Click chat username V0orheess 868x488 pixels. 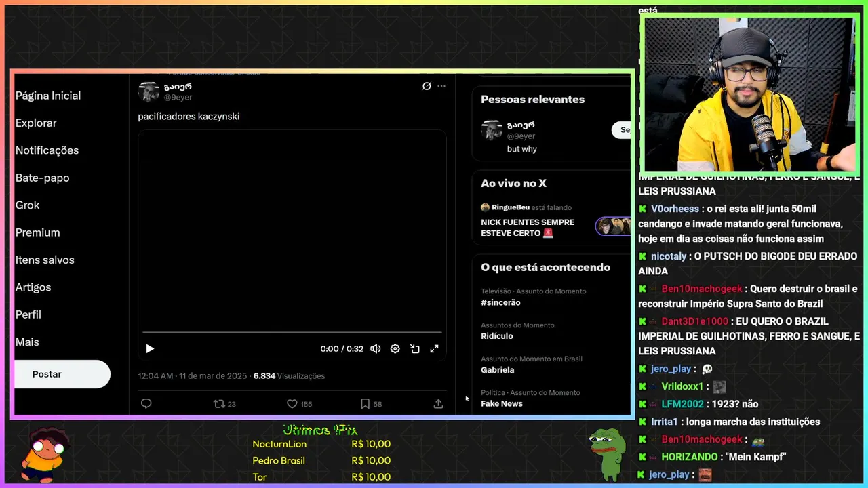coord(675,209)
